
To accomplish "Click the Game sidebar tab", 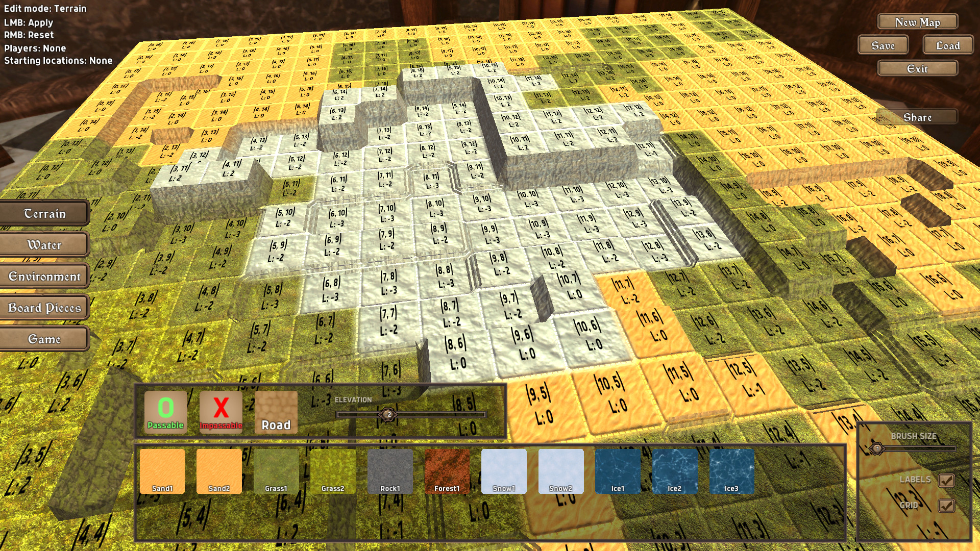I will 45,339.
